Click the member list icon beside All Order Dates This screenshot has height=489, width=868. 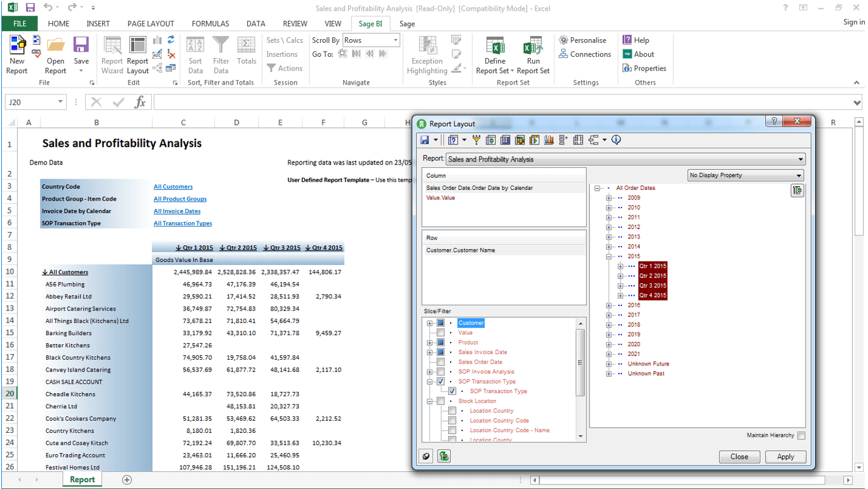tap(797, 190)
